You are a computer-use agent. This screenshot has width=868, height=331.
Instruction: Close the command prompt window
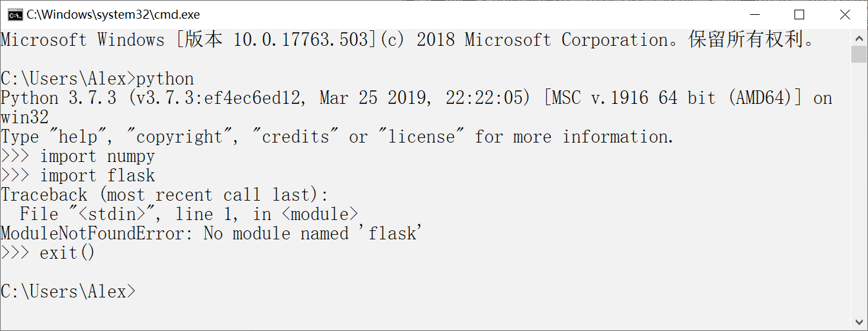(x=845, y=14)
